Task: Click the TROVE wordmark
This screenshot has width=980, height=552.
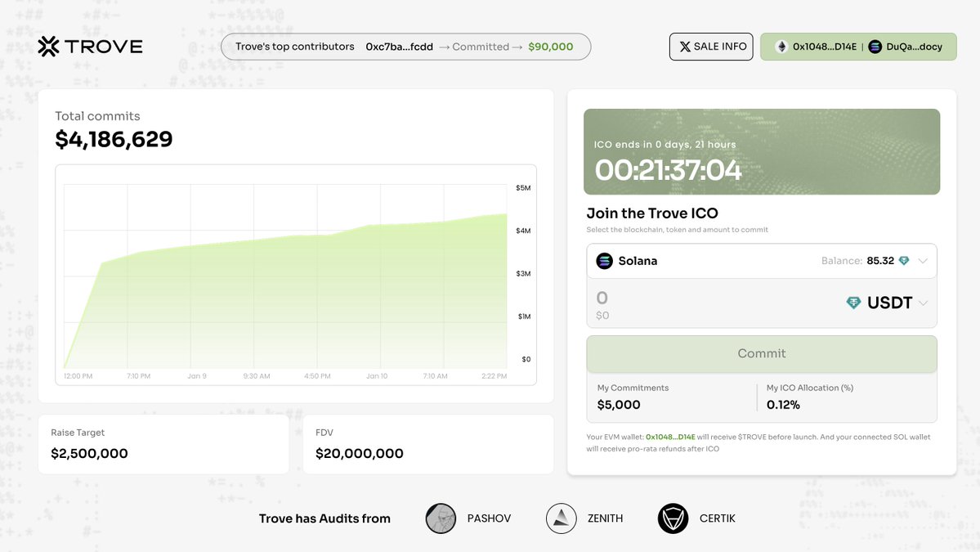Action: (104, 47)
